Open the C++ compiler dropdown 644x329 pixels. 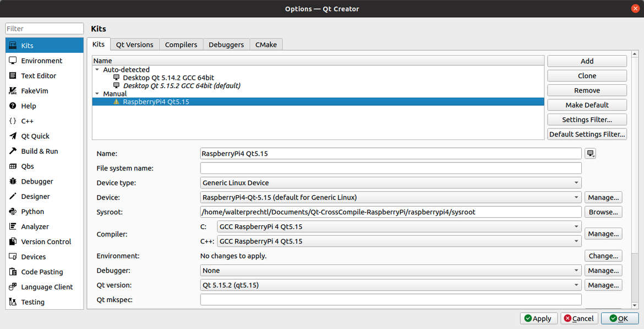[x=399, y=241]
